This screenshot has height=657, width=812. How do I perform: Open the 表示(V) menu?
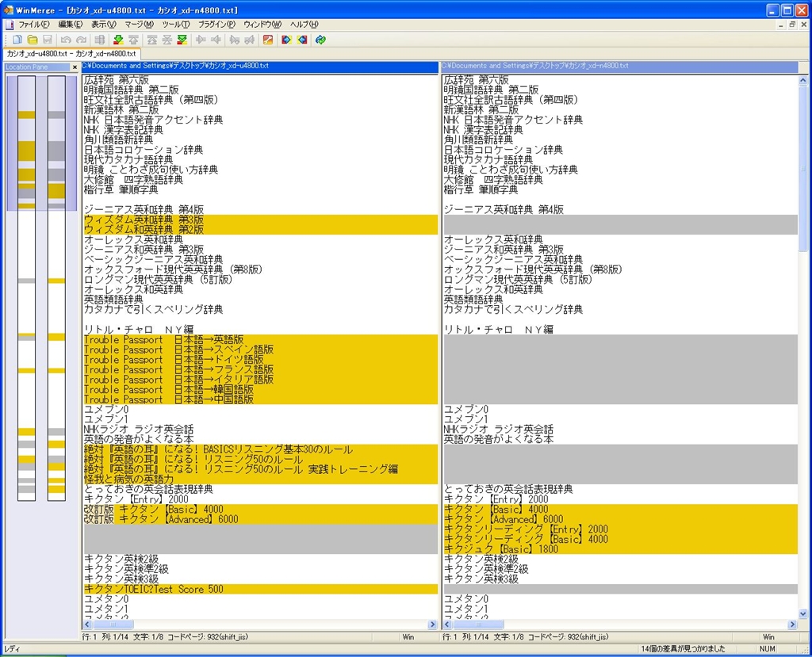tap(104, 25)
